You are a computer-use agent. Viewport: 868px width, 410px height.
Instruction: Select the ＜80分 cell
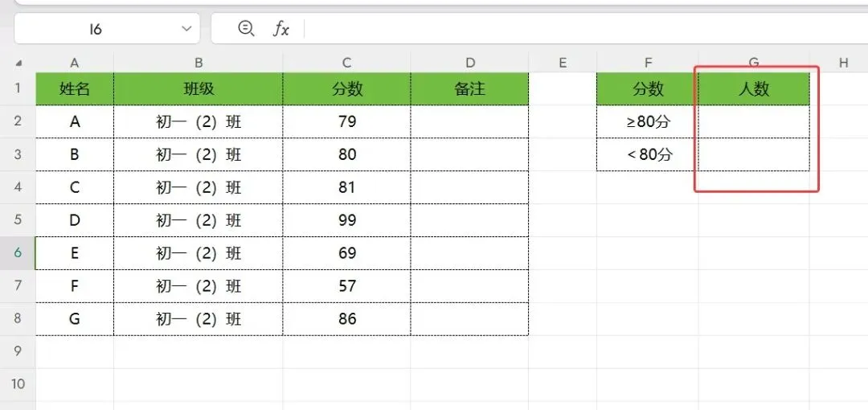coord(648,154)
